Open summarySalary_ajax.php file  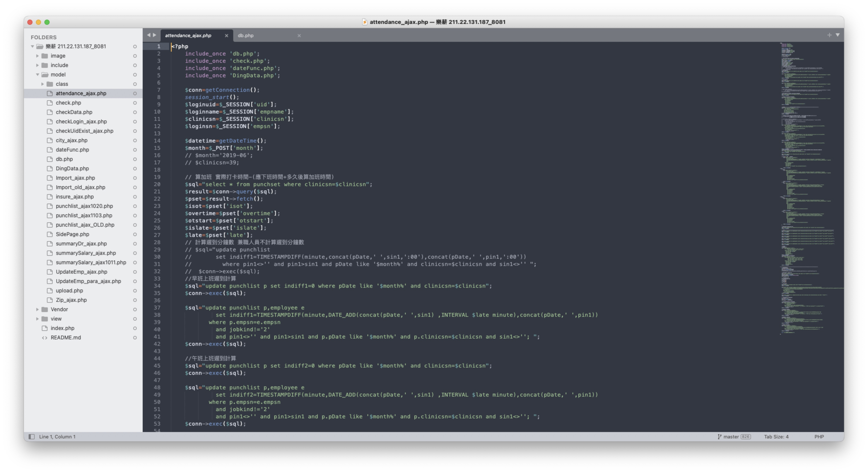[86, 253]
